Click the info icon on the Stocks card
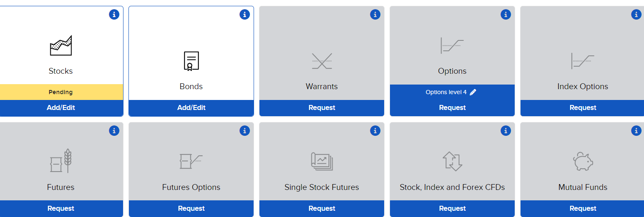 [114, 15]
